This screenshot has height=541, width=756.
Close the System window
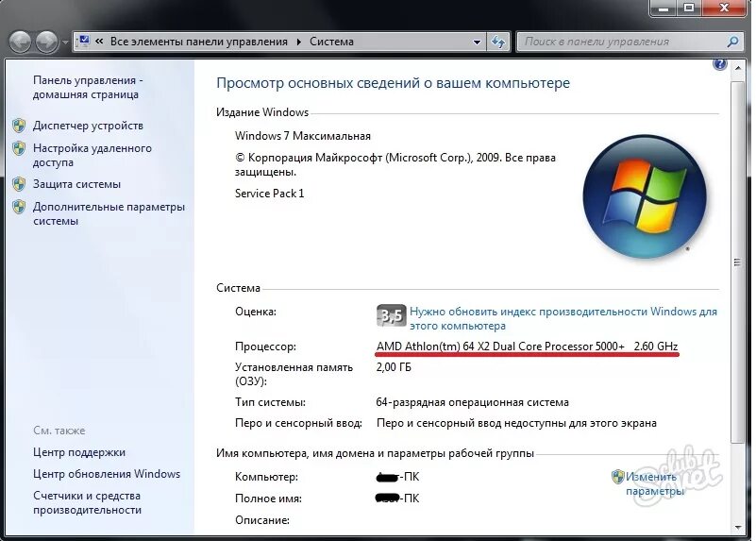coord(725,8)
